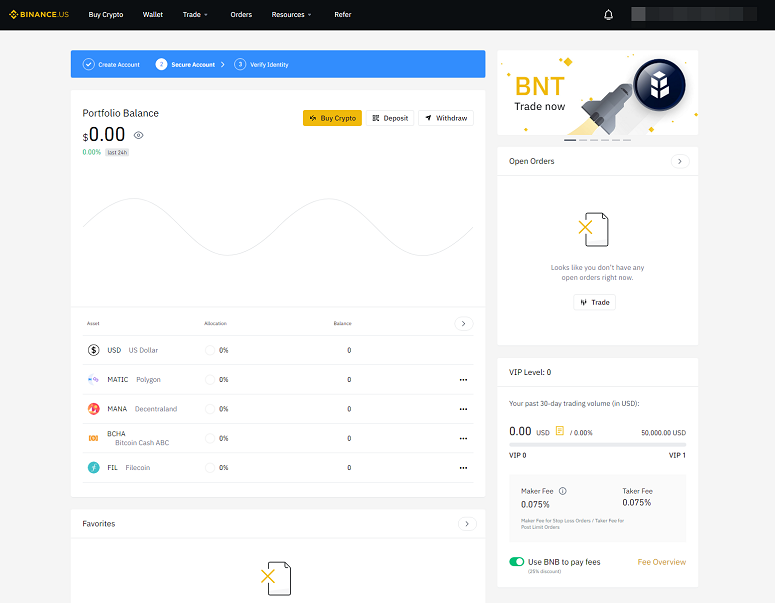Open the Resources dropdown in navigation
The image size is (775, 603).
point(291,14)
